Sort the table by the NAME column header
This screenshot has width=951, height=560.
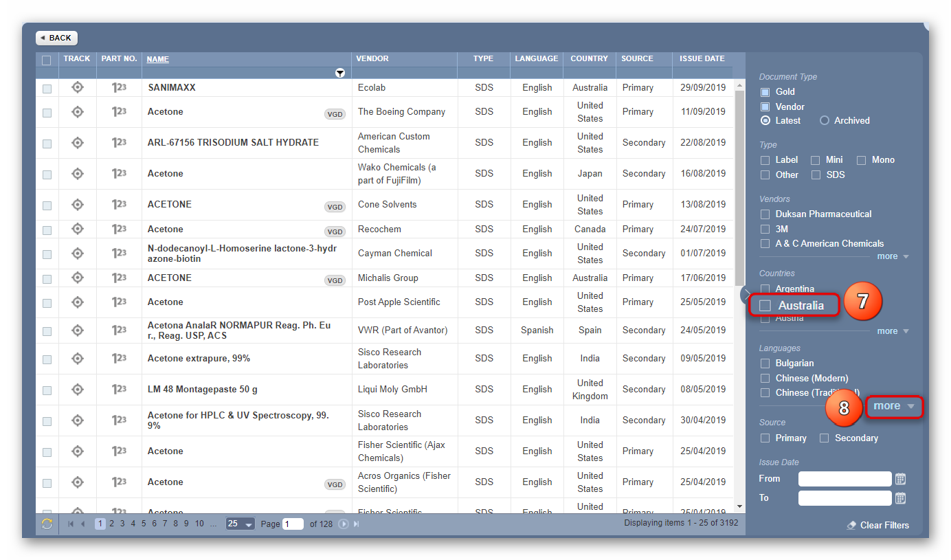[157, 59]
